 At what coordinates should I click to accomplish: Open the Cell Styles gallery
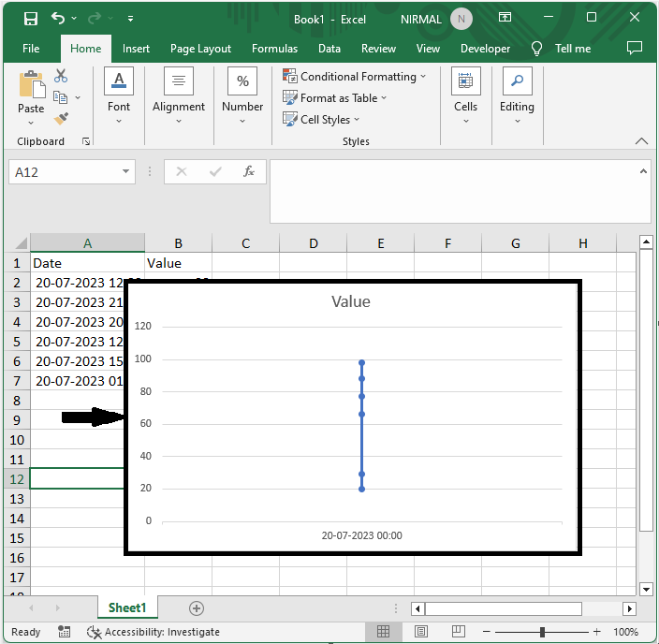321,120
